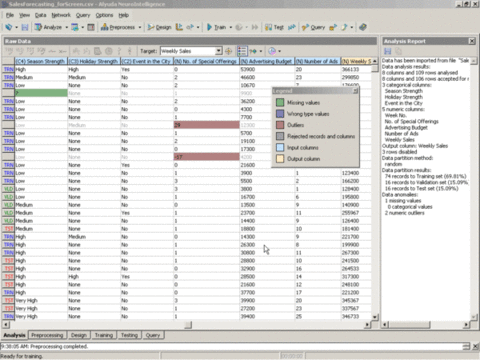
Task: Switch to the Training tab
Action: point(104,335)
